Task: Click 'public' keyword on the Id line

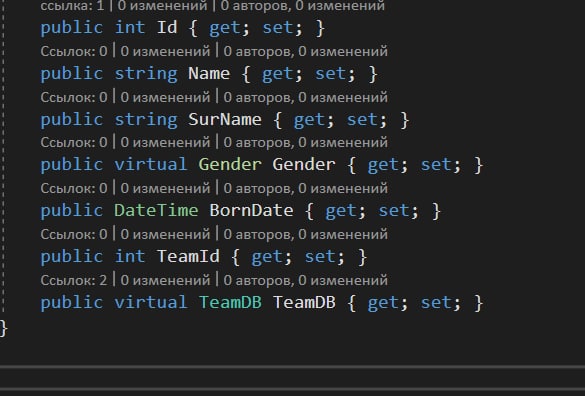Action: (x=71, y=27)
